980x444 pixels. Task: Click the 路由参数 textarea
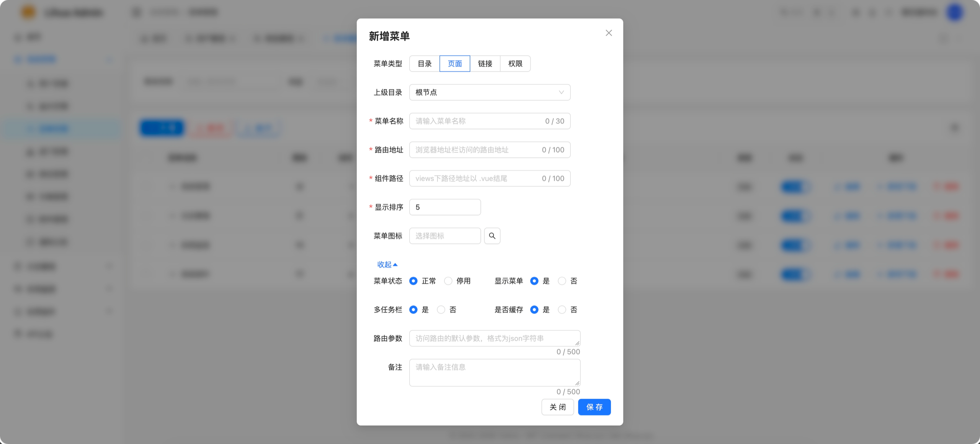tap(495, 339)
